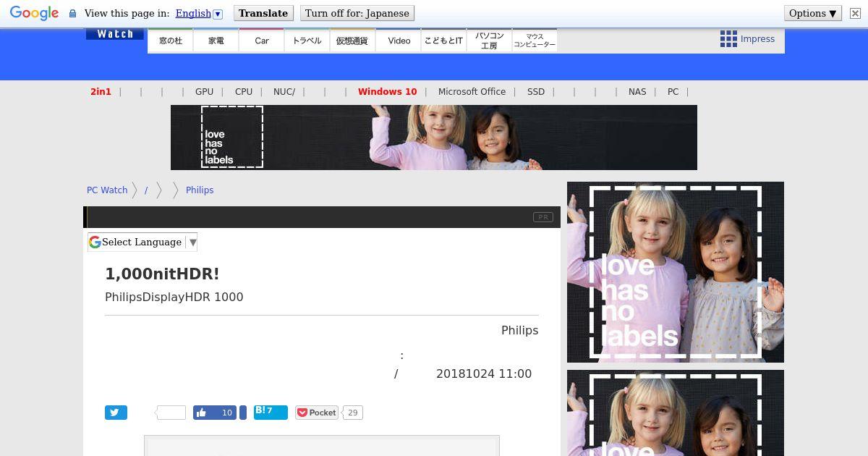Click the Translate button
Image resolution: width=868 pixels, height=456 pixels.
[x=263, y=13]
